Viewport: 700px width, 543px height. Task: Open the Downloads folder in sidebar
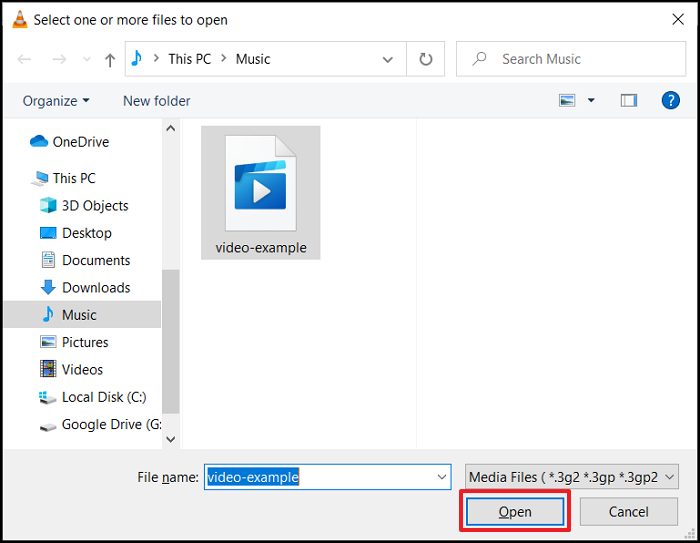pyautogui.click(x=96, y=287)
